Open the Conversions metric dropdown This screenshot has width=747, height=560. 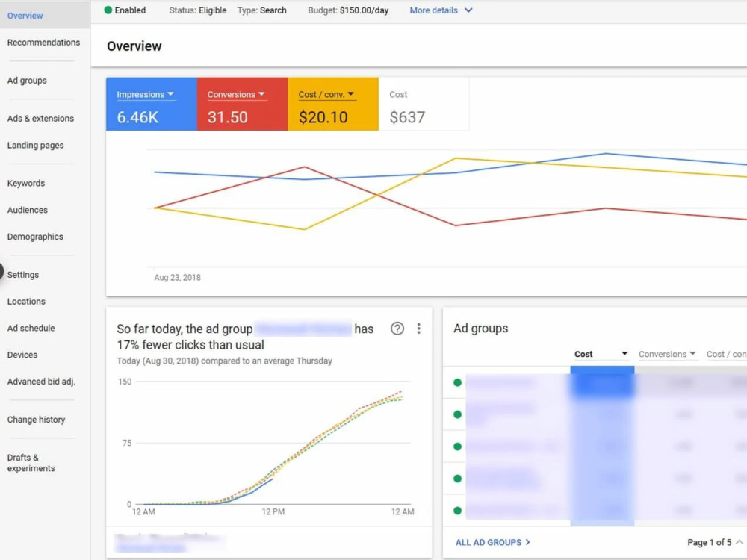(236, 94)
